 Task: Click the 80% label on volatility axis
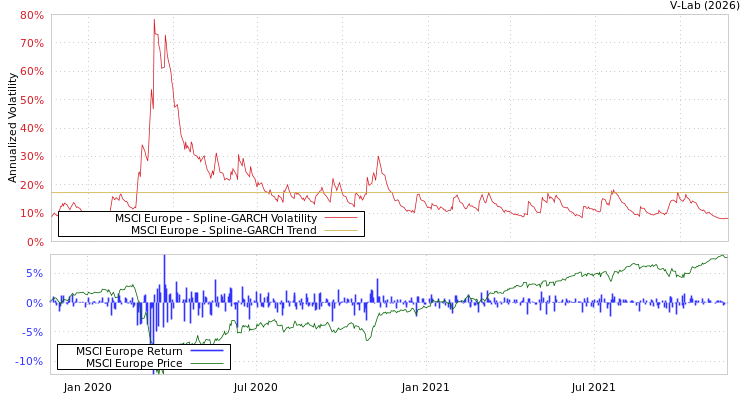31,16
